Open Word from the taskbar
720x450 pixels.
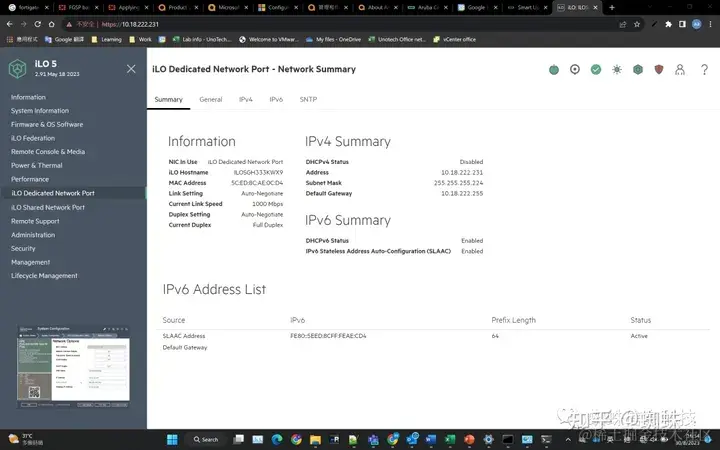[x=430, y=439]
